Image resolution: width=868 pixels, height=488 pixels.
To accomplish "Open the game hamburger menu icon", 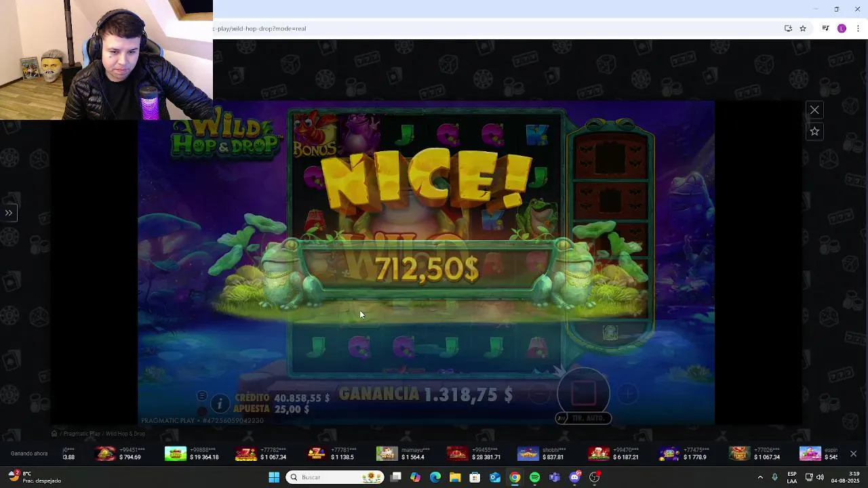I will pyautogui.click(x=201, y=396).
